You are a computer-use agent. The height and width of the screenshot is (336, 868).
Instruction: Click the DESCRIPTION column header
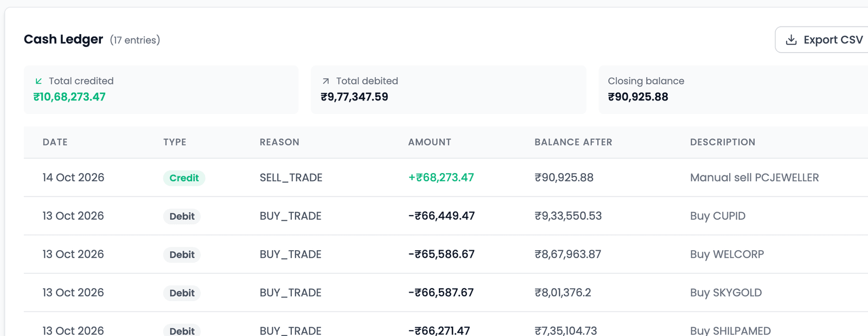coord(723,142)
